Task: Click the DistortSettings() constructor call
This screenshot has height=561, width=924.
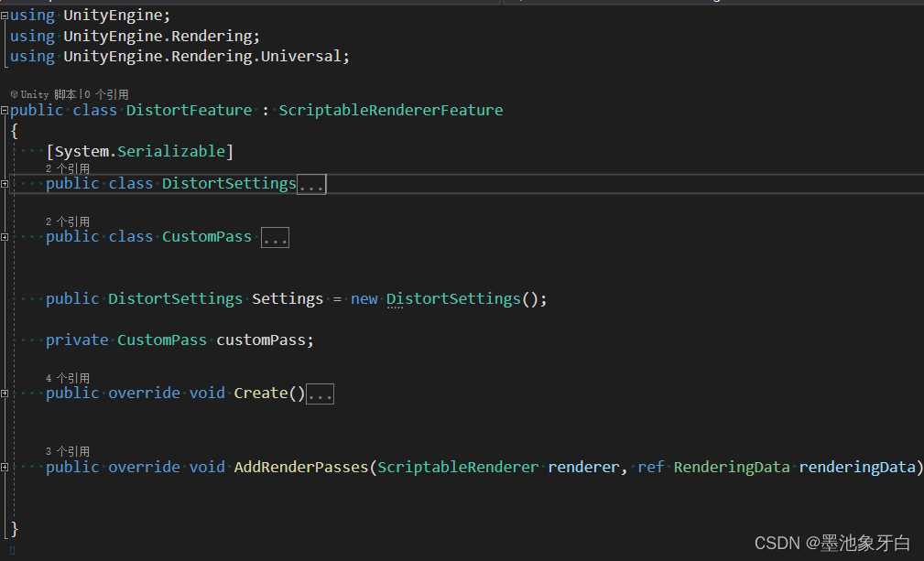Action: pyautogui.click(x=462, y=299)
